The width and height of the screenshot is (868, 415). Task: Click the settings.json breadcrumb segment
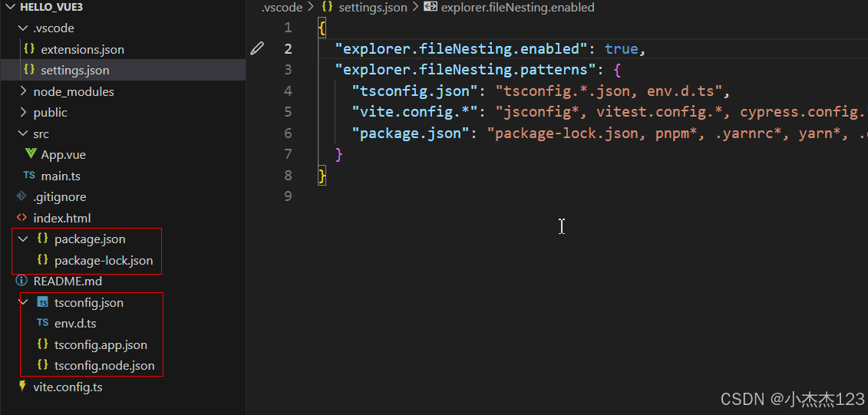tap(372, 7)
